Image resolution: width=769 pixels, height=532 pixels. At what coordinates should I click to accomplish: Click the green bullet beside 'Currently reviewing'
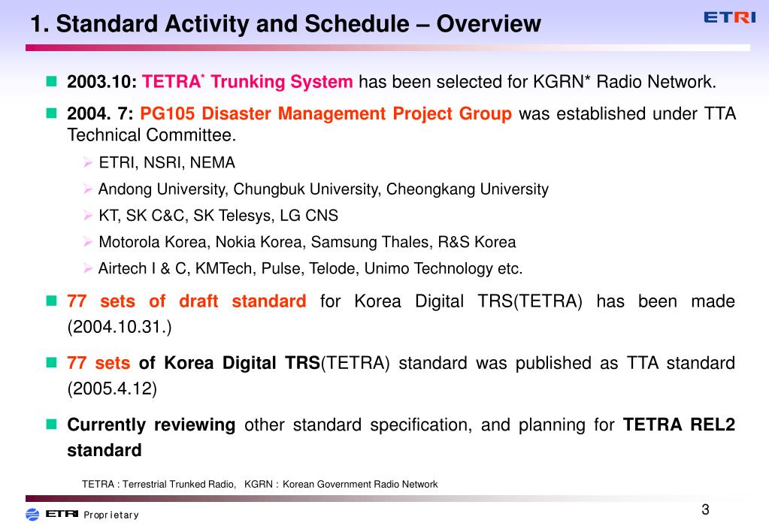[x=52, y=424]
